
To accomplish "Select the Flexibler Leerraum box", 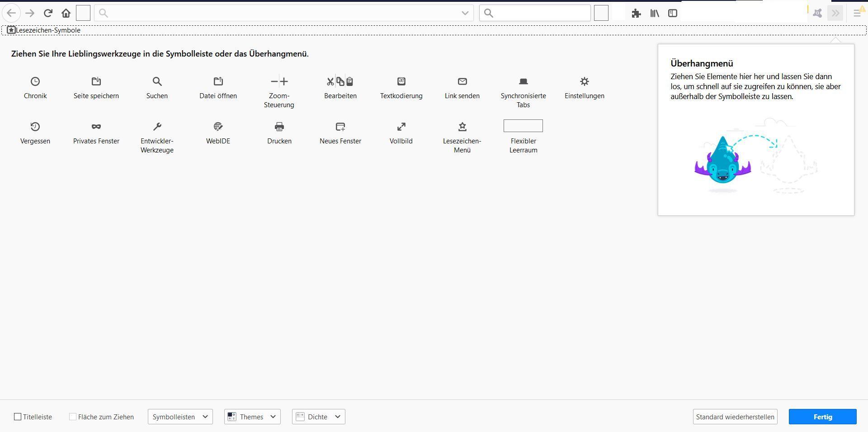I will tap(523, 126).
